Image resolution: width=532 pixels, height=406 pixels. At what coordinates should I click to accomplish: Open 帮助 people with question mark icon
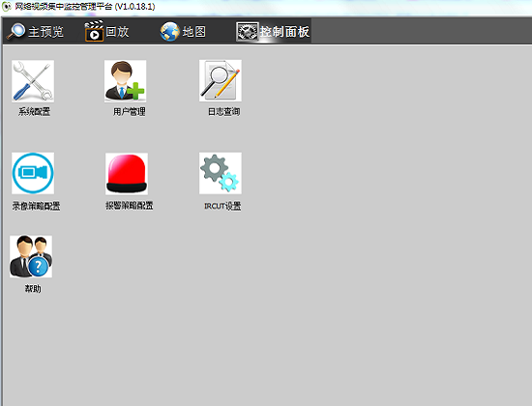[31, 256]
